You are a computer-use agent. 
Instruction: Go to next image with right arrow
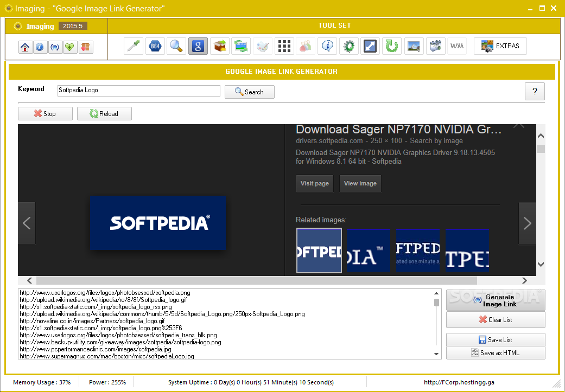click(527, 223)
